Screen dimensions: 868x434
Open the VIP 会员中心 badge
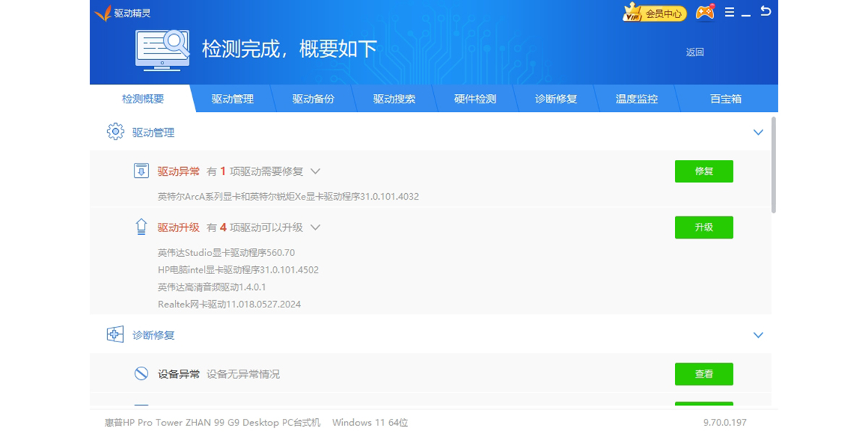pyautogui.click(x=655, y=13)
